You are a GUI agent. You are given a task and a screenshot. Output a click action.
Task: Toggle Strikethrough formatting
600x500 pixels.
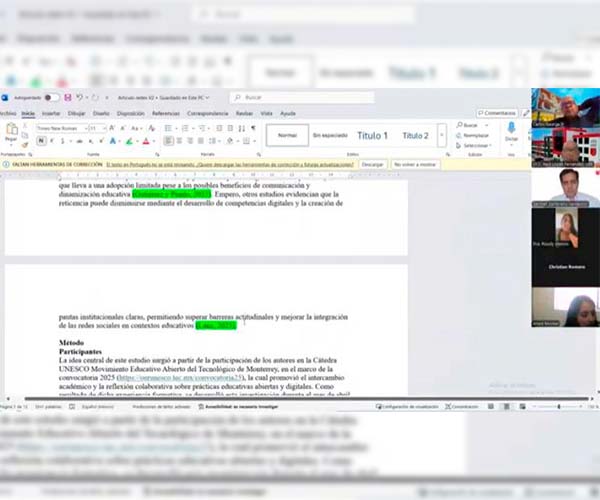coord(80,141)
